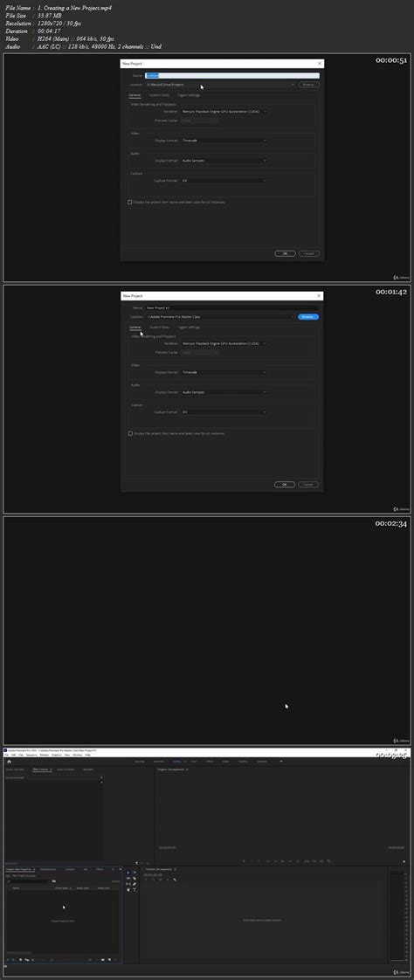
Task: Open Timeline display settings wrench
Action: click(175, 880)
